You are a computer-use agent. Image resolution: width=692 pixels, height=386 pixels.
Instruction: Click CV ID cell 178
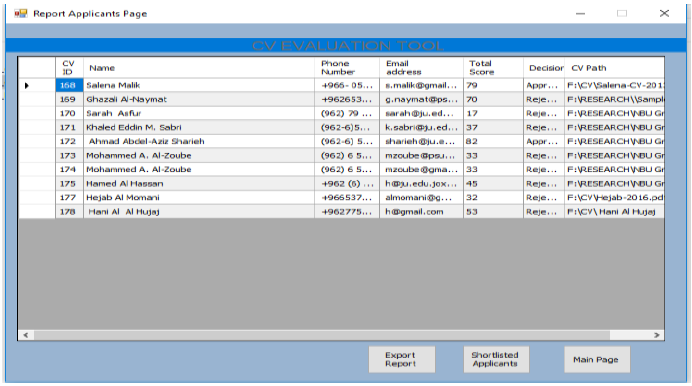click(x=69, y=212)
